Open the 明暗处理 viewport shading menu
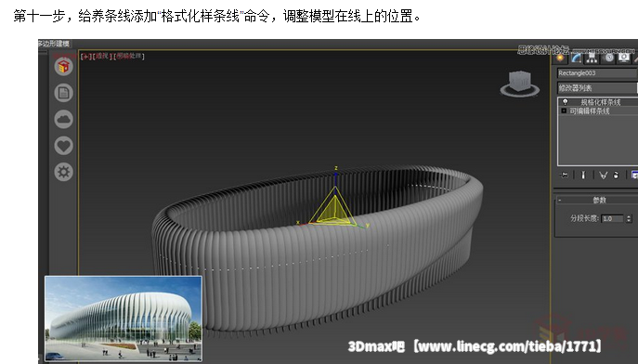 coord(129,57)
